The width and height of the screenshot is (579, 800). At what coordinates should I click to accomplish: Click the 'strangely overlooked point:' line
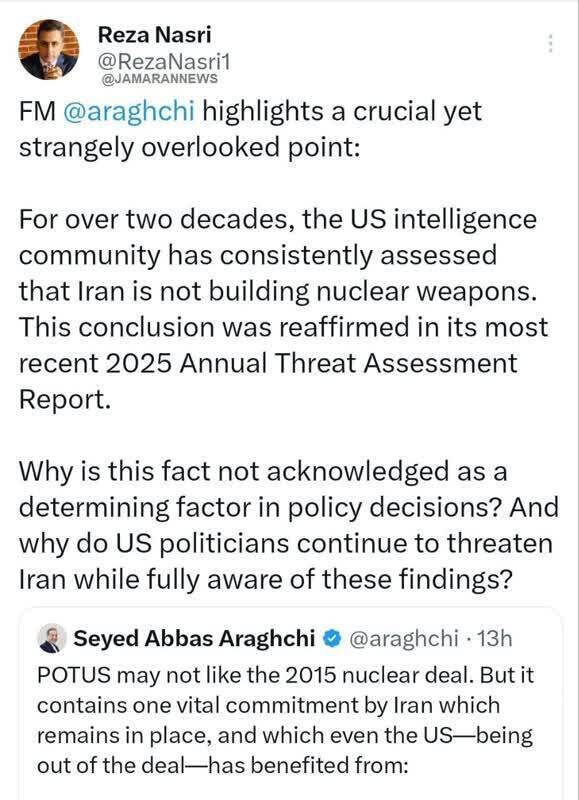(190, 147)
